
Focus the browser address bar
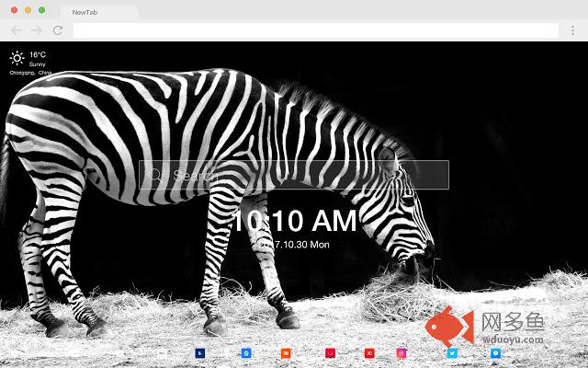tap(316, 30)
